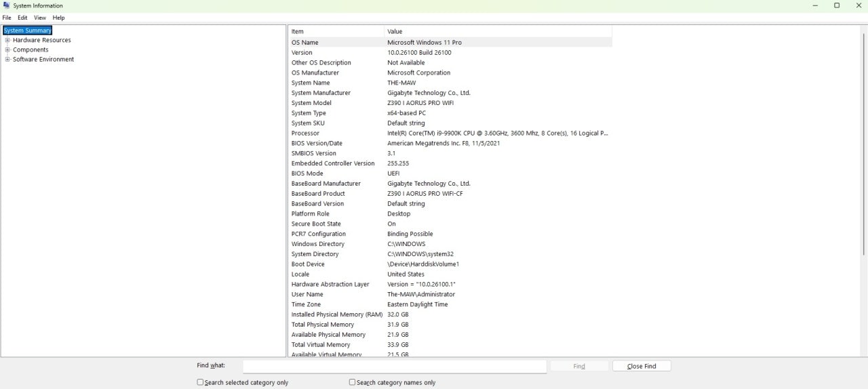Select the Software Environment tree item

click(43, 59)
